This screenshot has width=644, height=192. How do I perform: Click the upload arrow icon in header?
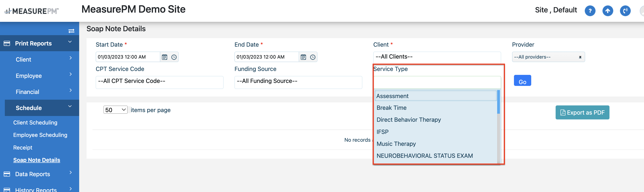pos(608,11)
